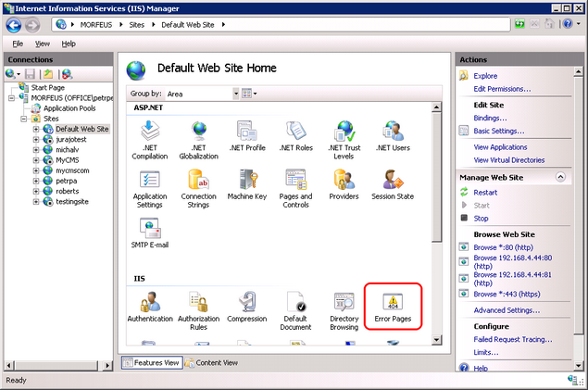Expand the MyCMS site node
Image resolution: width=588 pixels, height=390 pixels.
coord(36,160)
